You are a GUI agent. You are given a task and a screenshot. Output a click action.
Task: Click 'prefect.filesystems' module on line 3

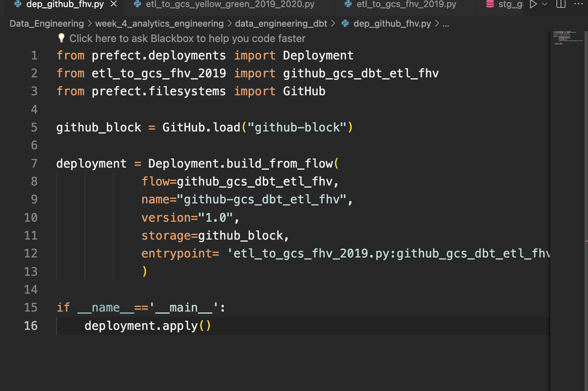[x=159, y=92]
